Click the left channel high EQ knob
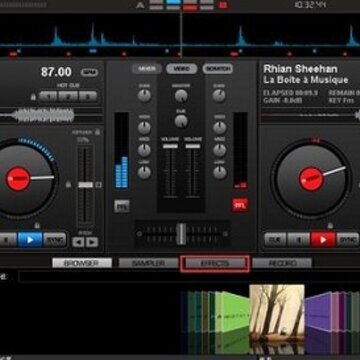Screen dimensions: 360x360 click(144, 127)
